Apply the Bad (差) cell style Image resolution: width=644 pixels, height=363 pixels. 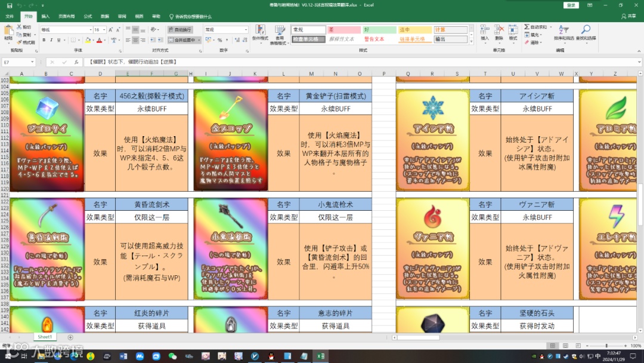[344, 30]
